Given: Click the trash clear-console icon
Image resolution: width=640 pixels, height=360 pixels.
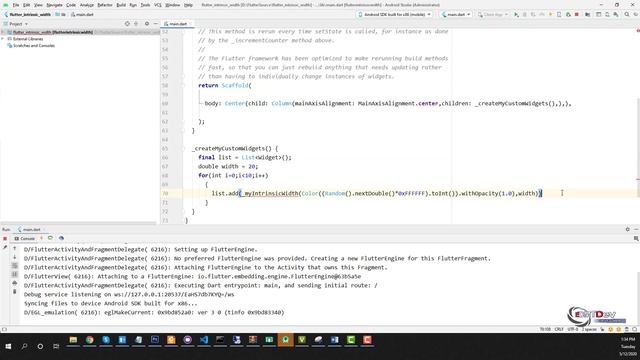Looking at the screenshot, I should (15, 291).
